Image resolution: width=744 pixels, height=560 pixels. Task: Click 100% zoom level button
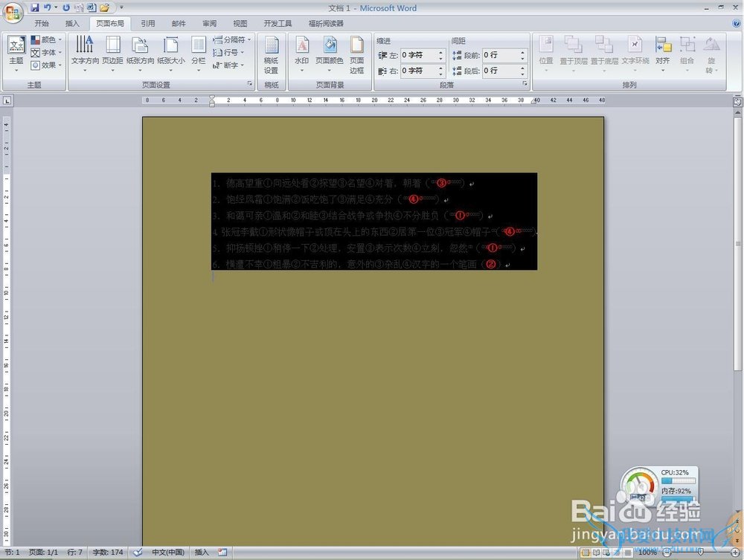pos(648,553)
